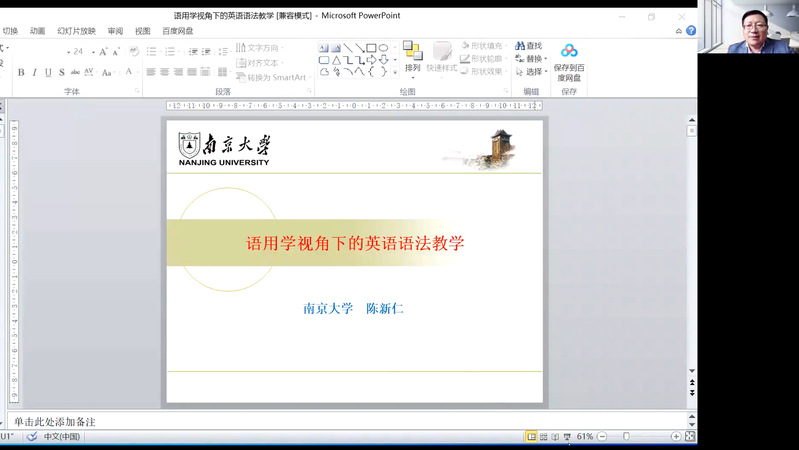Click 保存到百度网盘 cloud save button

pos(569,63)
